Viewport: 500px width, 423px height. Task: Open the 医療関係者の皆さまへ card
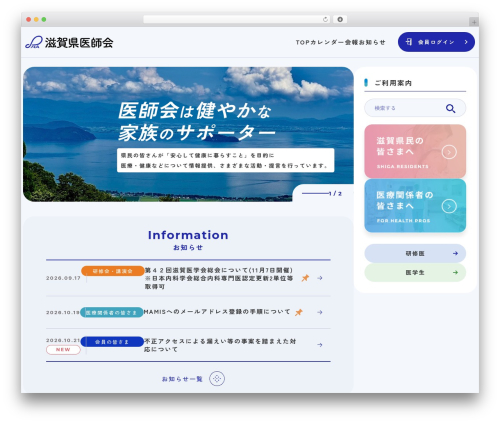pyautogui.click(x=415, y=205)
